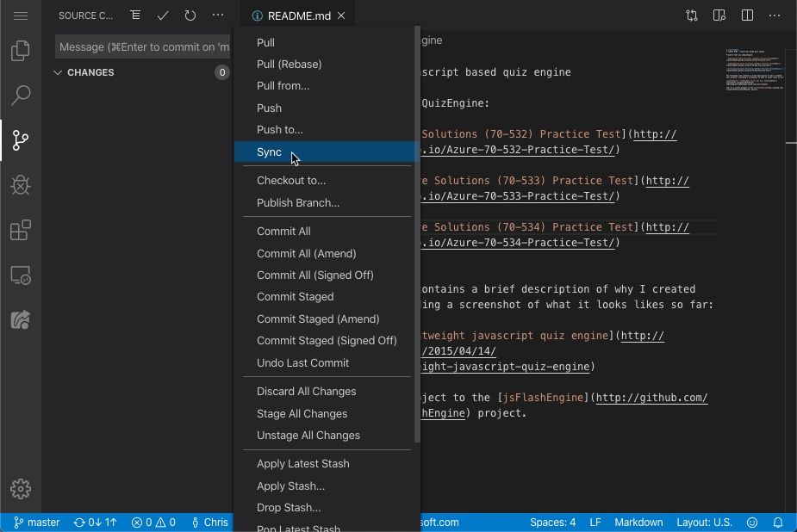Open the Explorer view icon
The width and height of the screenshot is (797, 532).
(x=21, y=50)
